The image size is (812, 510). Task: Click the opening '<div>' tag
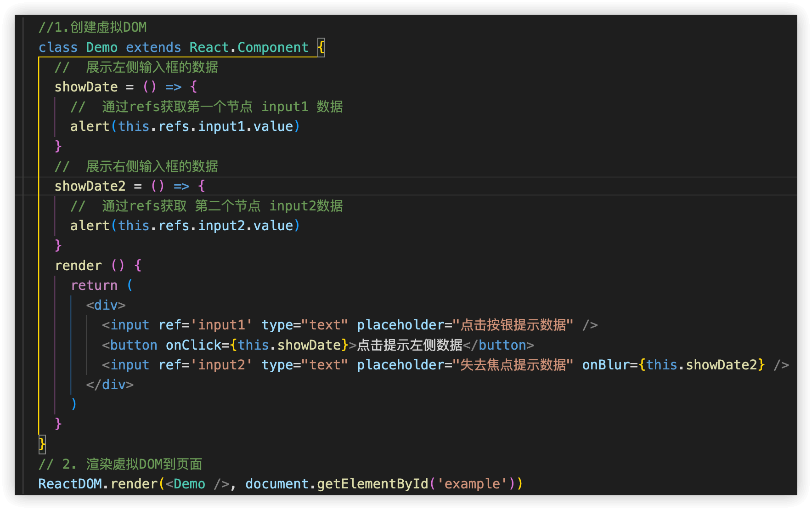coord(106,305)
